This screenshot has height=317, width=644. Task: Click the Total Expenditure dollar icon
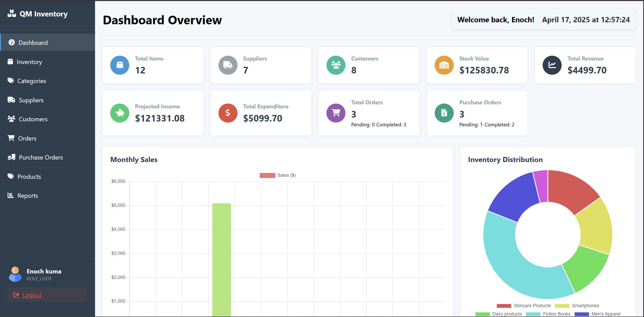coord(228,113)
